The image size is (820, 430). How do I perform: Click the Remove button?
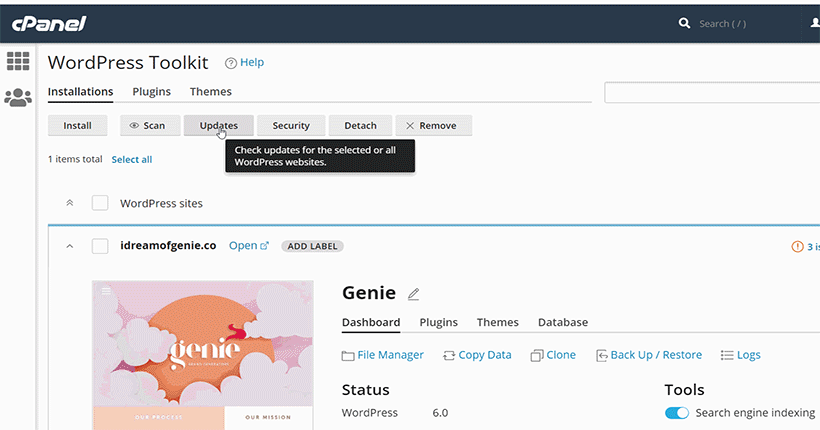click(434, 126)
